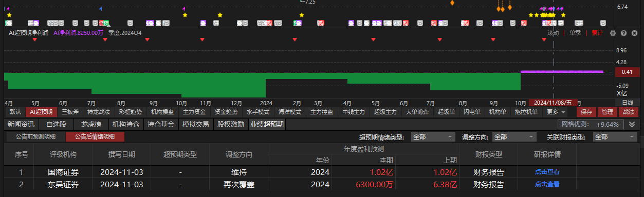
Task: Select 累计 display mode
Action: point(597,33)
